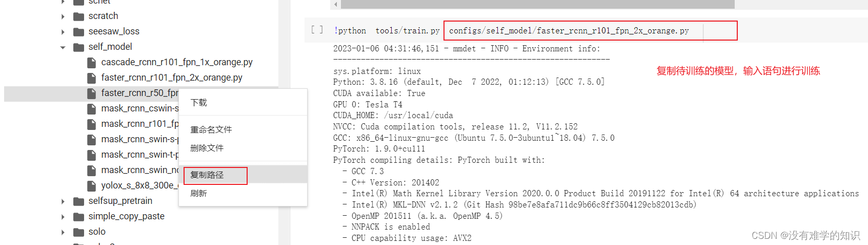Click the configs/self_model path in the code cell
This screenshot has height=245, width=868.
pyautogui.click(x=569, y=31)
